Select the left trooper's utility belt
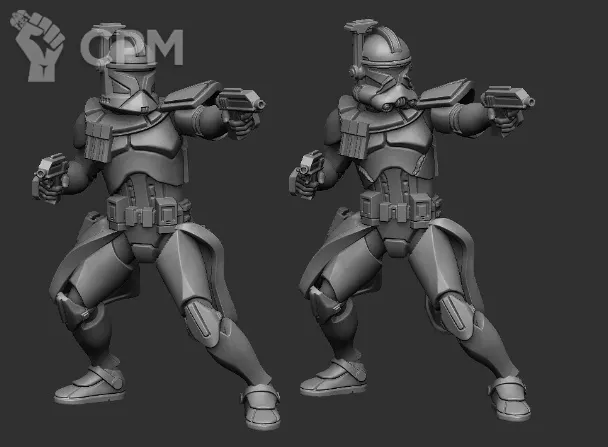Image resolution: width=608 pixels, height=447 pixels. point(147,211)
